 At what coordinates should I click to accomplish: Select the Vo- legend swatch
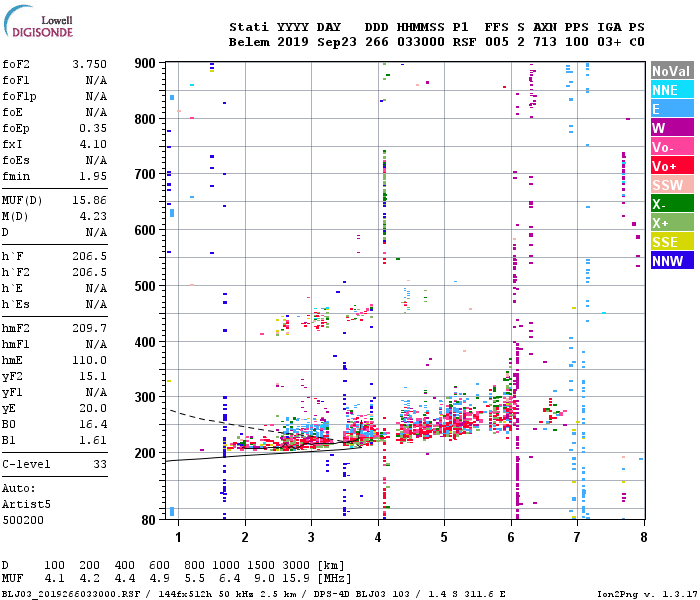pyautogui.click(x=672, y=147)
